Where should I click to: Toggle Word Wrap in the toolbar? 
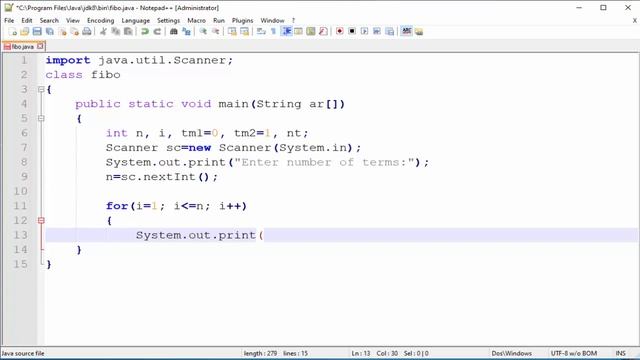point(261,31)
